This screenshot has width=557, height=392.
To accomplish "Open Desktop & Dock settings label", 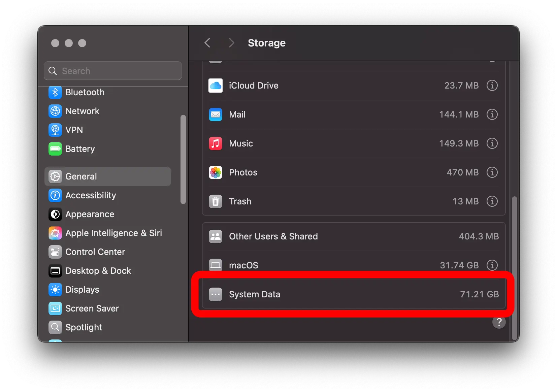I will pyautogui.click(x=98, y=271).
